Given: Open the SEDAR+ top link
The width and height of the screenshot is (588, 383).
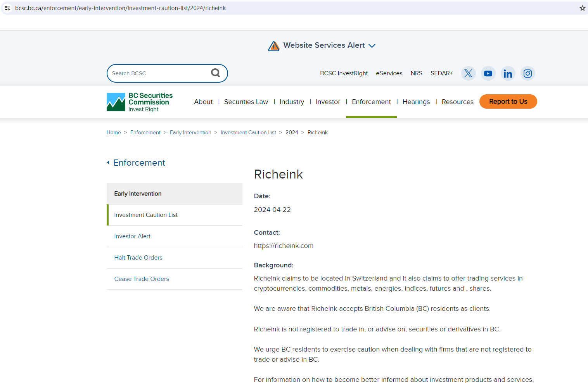Looking at the screenshot, I should click(x=441, y=73).
